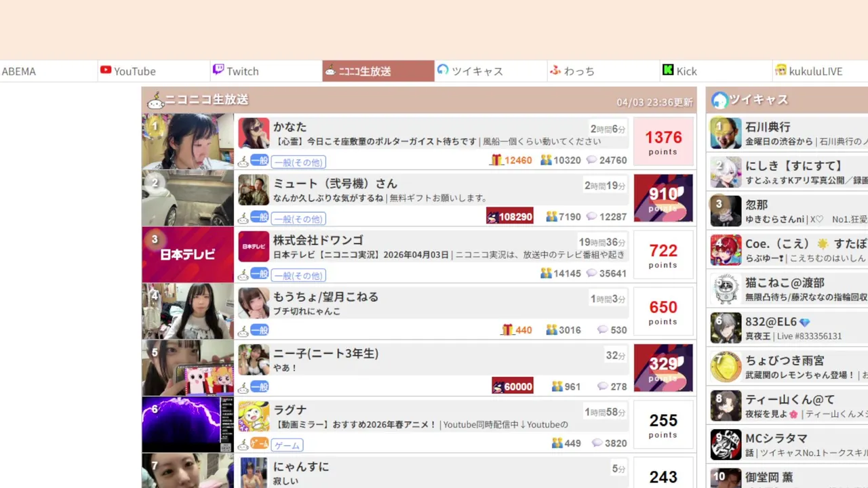Click the 255 points box
Image resolution: width=868 pixels, height=488 pixels.
663,425
